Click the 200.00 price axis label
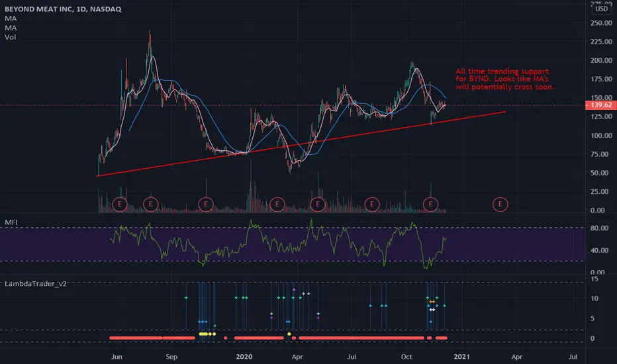 (601, 60)
